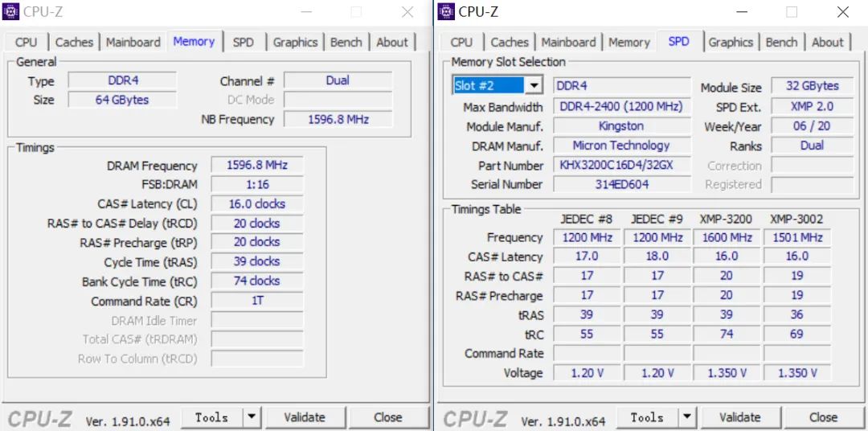
Task: Click XMP-3002 tRC cell 69
Action: pos(797,334)
